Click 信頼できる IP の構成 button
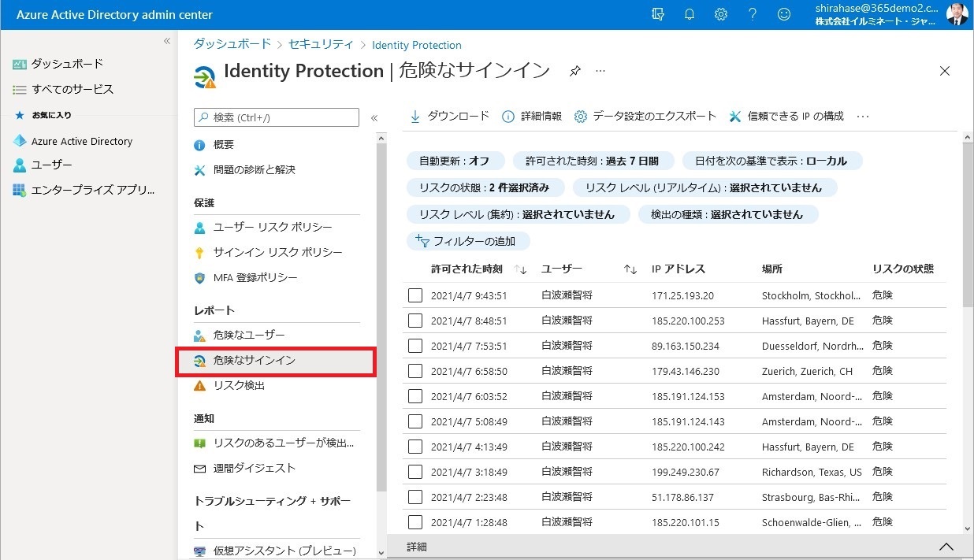 point(786,117)
